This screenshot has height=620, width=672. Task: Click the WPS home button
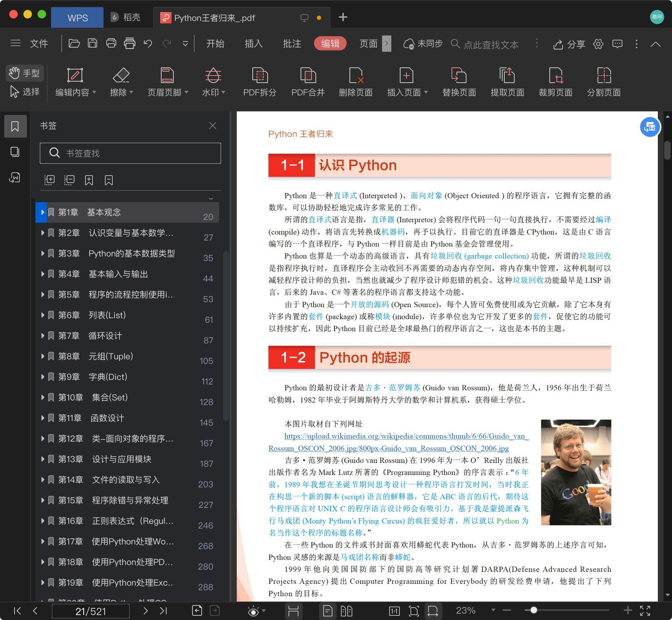tap(77, 17)
